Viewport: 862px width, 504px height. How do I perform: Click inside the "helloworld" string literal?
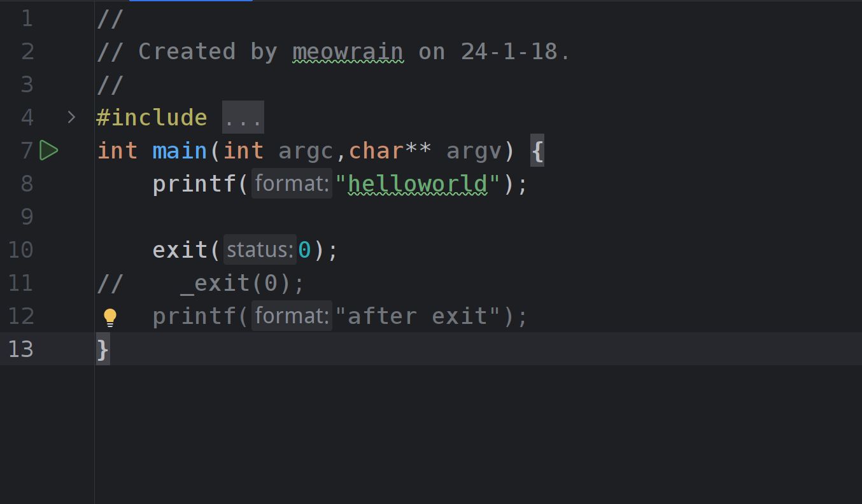point(417,184)
